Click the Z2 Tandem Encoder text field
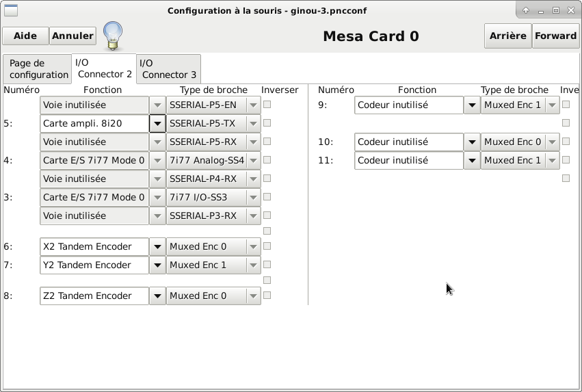The height and width of the screenshot is (392, 582). pyautogui.click(x=94, y=296)
